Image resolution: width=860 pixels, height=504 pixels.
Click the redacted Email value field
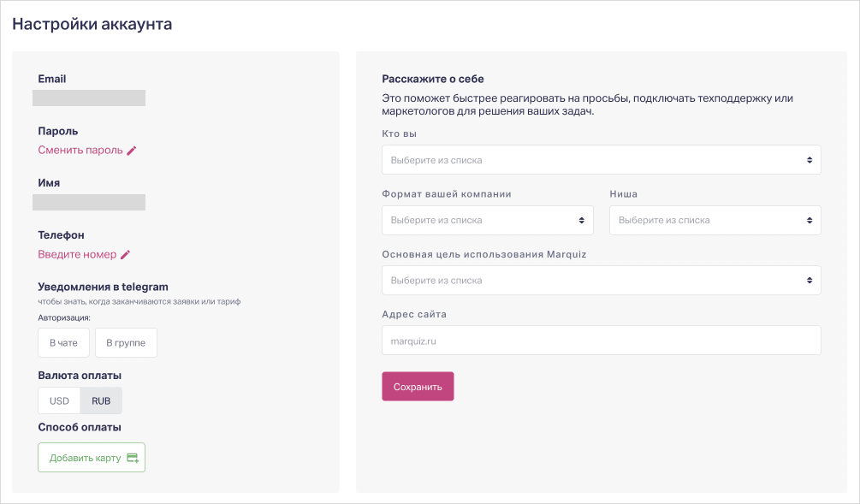tap(89, 98)
